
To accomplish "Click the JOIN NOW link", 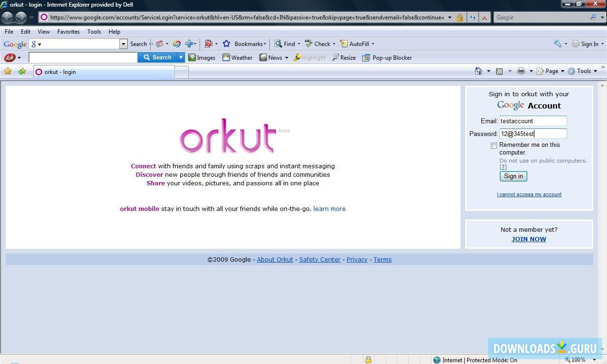I will click(529, 239).
